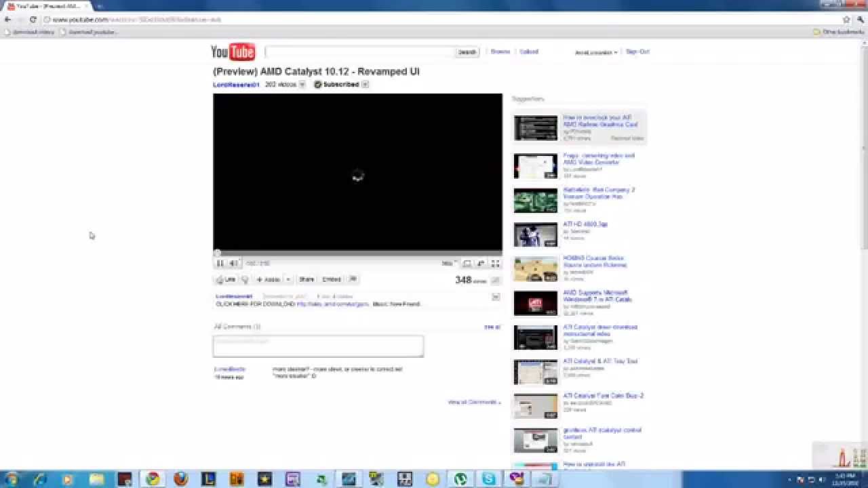Open the Browse link
This screenshot has height=488, width=868.
point(500,52)
